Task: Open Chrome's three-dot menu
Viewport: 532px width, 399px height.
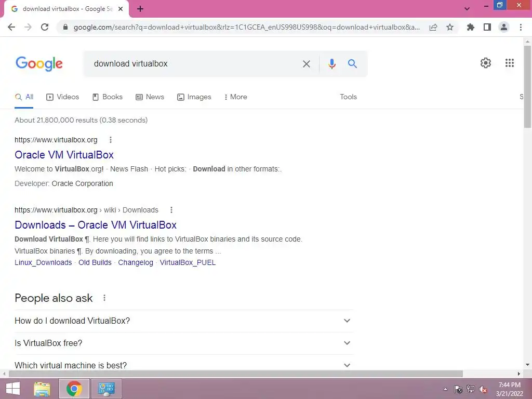Action: click(521, 27)
